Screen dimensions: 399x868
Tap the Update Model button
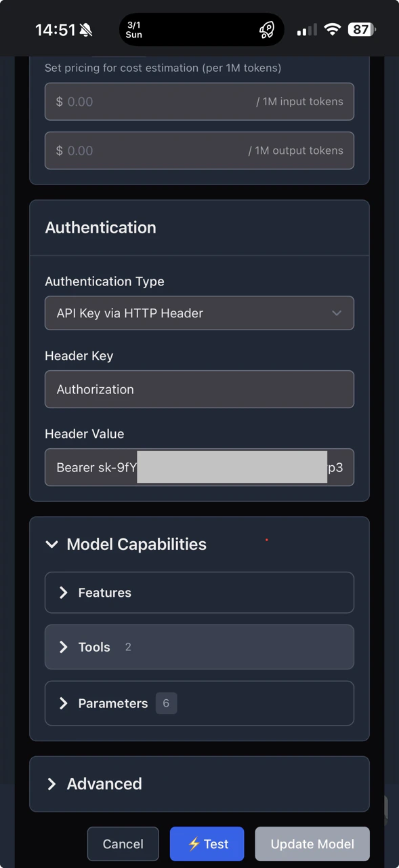312,844
